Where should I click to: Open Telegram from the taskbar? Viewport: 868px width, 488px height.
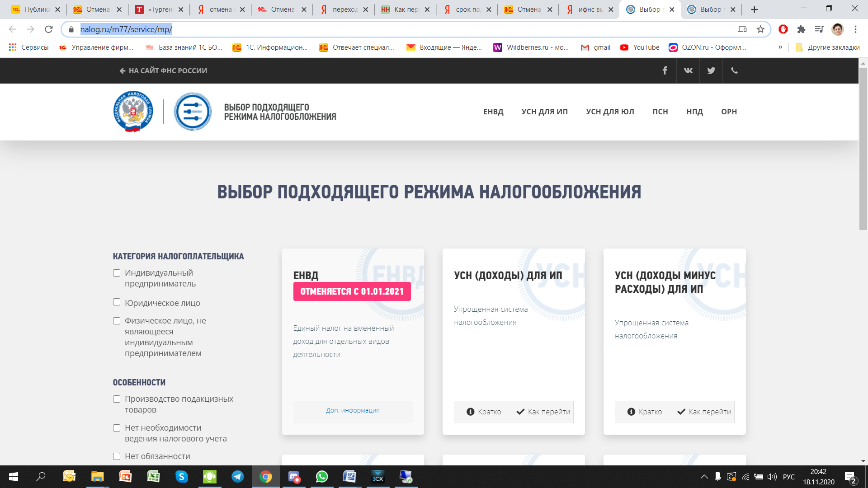point(237,477)
